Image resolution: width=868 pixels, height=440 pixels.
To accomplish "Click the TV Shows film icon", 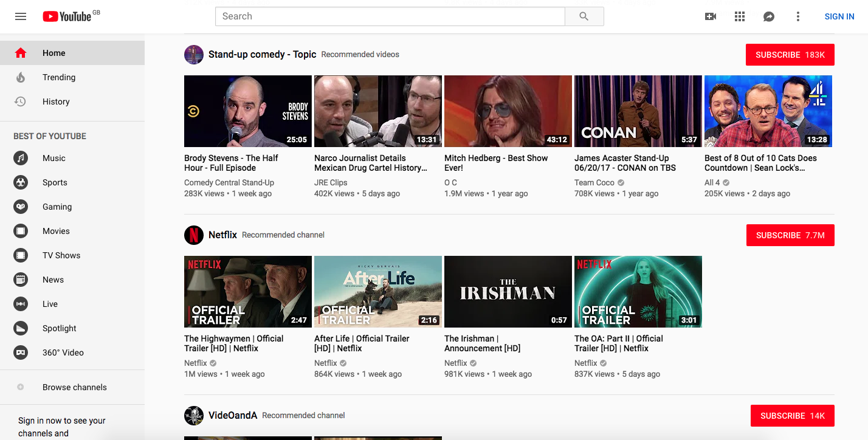I will tap(21, 255).
